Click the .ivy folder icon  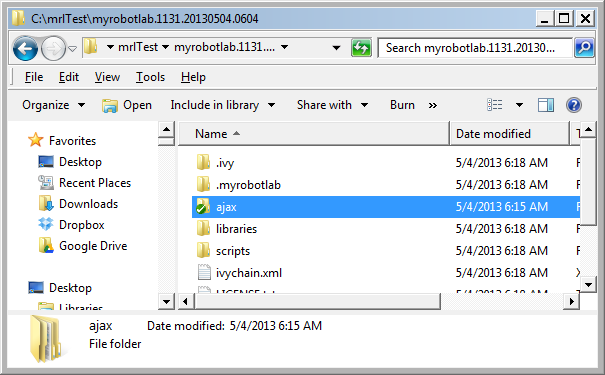pos(203,162)
